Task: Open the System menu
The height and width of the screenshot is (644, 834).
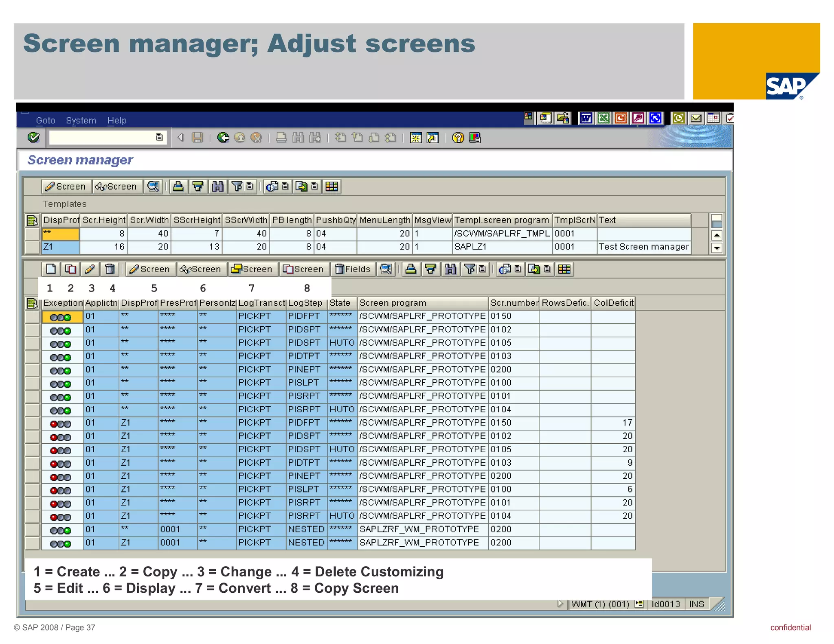Action: click(81, 120)
